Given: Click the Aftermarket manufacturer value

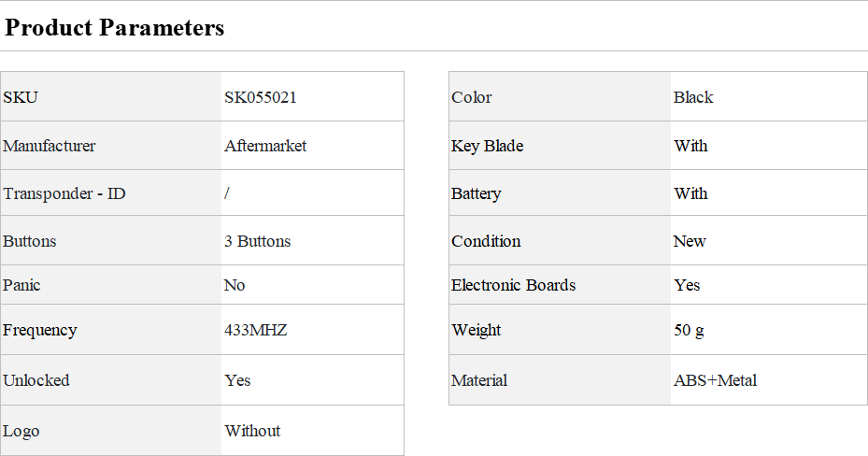Looking at the screenshot, I should [265, 146].
